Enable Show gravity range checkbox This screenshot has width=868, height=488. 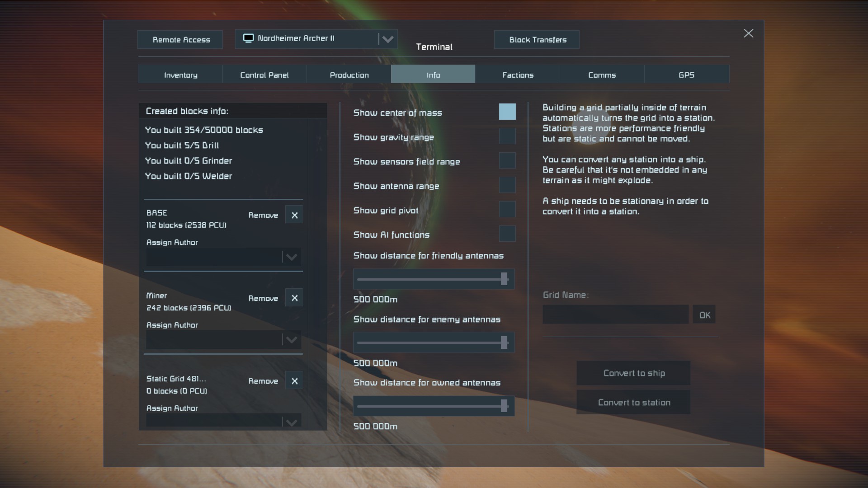(x=507, y=136)
